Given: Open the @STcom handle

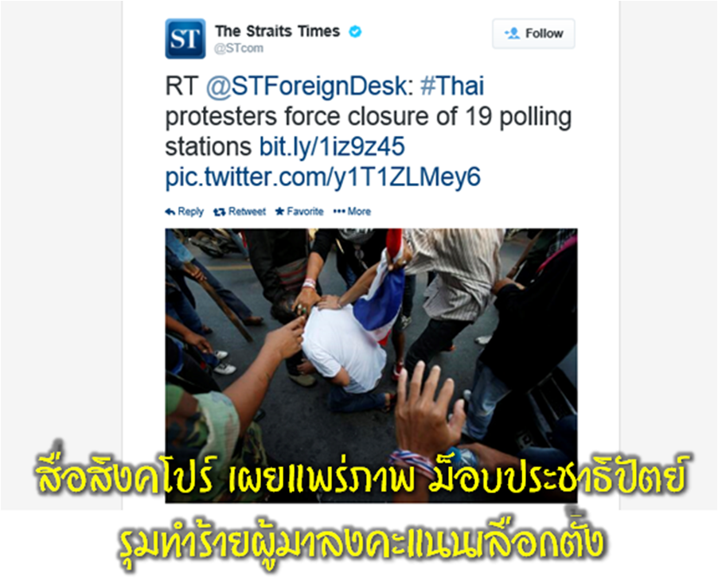Looking at the screenshot, I should pos(239,48).
